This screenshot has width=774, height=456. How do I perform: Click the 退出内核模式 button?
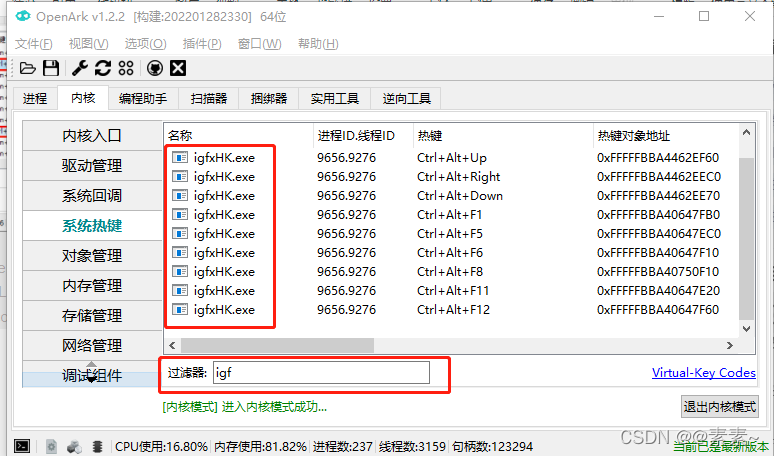click(720, 407)
